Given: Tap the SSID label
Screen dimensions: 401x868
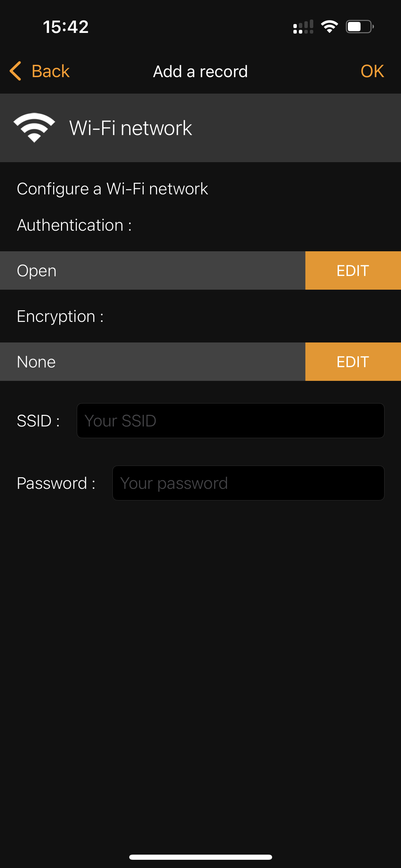Looking at the screenshot, I should 38,421.
